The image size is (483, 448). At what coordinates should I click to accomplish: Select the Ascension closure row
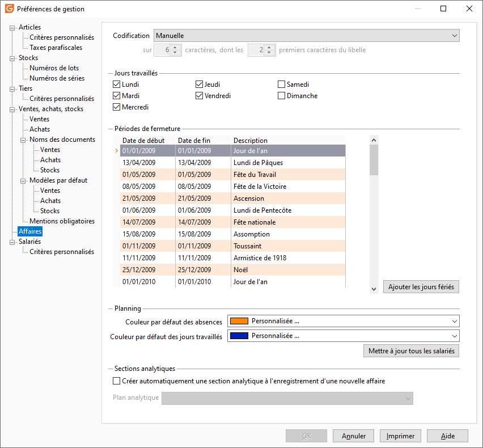point(233,198)
